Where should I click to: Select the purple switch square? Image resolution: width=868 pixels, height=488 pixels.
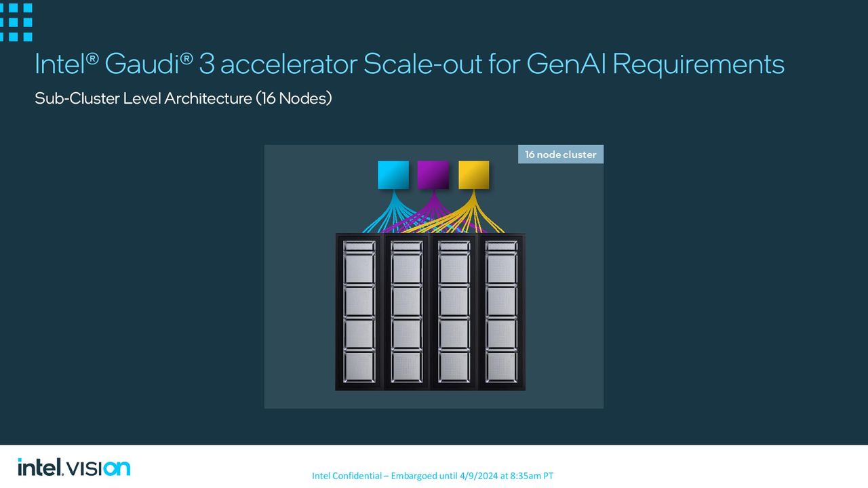[433, 175]
